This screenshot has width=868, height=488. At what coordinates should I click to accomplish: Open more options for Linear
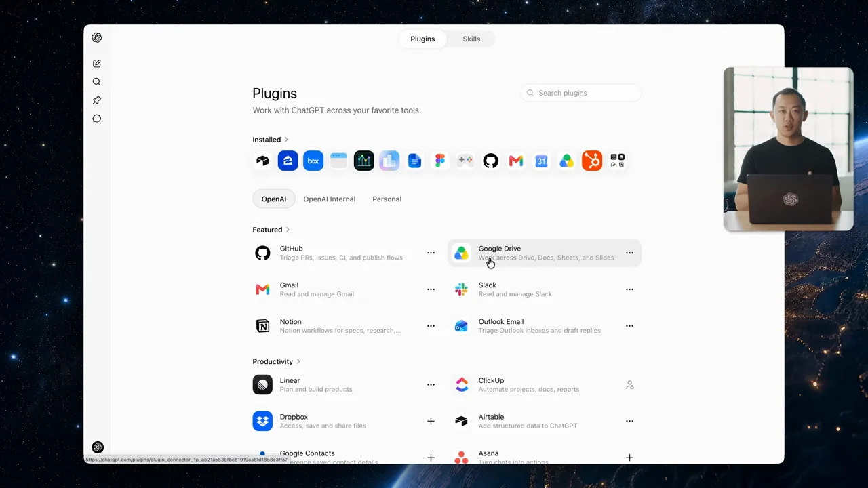click(x=431, y=385)
